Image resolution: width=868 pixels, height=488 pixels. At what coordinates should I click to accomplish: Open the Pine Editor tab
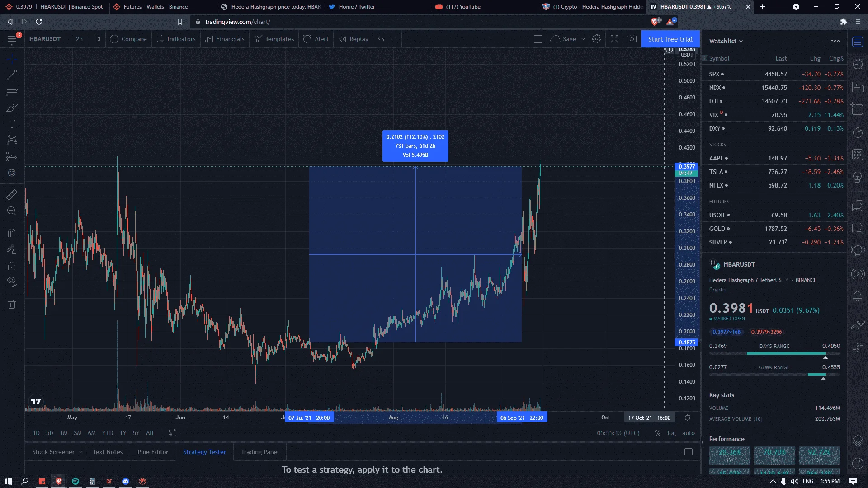point(153,452)
